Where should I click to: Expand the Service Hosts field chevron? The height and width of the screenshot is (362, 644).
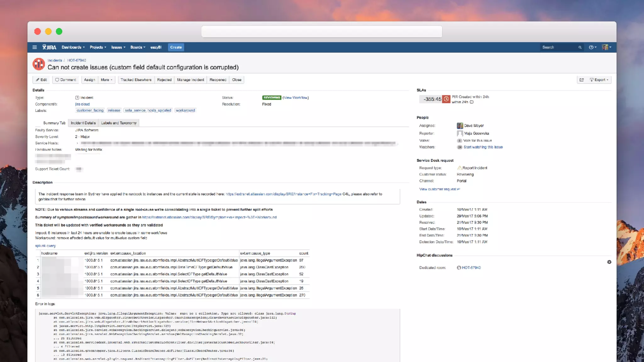coord(77,143)
